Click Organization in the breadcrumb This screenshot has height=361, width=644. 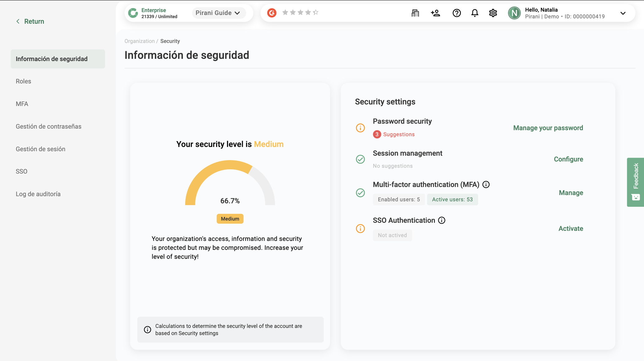coord(139,41)
